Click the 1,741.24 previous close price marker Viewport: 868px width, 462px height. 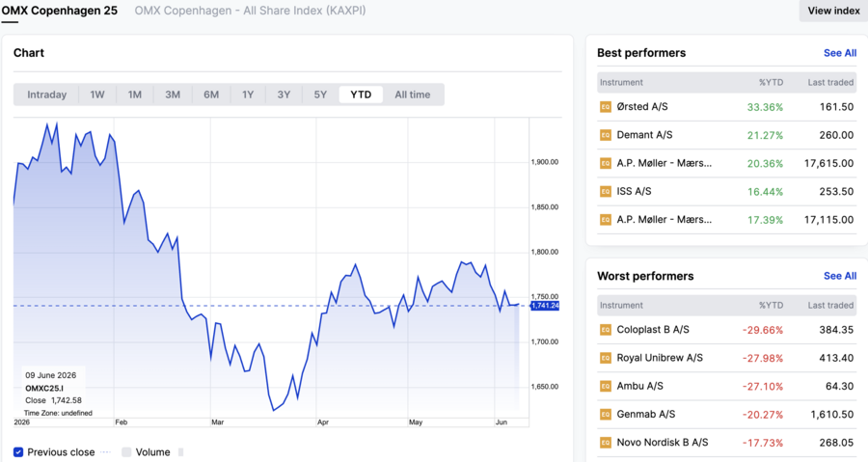[x=545, y=306]
